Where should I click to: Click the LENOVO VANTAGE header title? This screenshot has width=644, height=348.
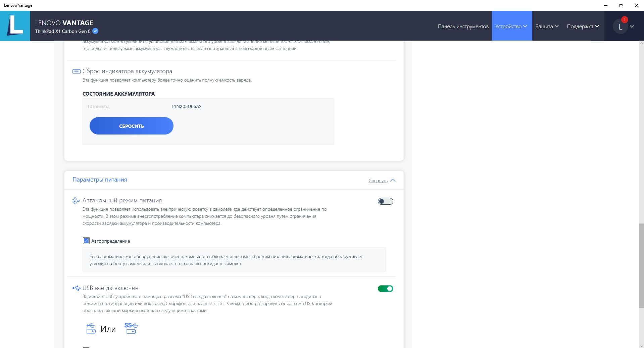(64, 23)
